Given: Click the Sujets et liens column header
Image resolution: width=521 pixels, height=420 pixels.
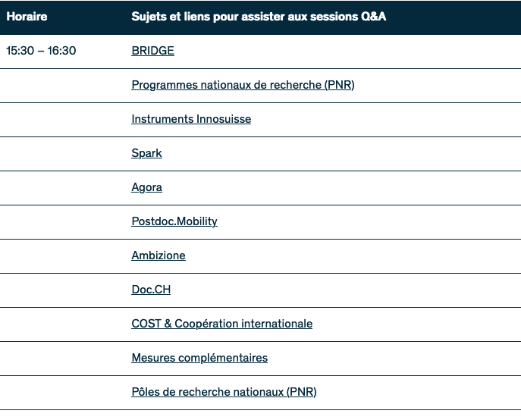Looking at the screenshot, I should click(259, 17).
